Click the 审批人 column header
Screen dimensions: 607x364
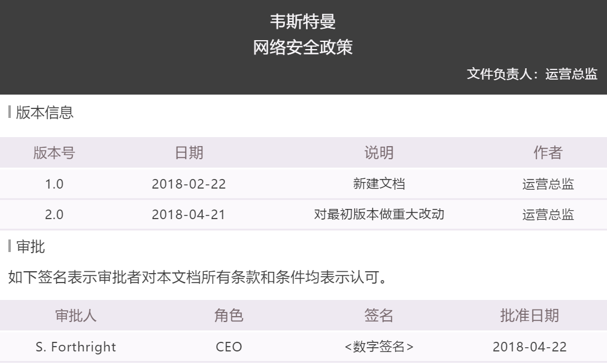pyautogui.click(x=72, y=316)
